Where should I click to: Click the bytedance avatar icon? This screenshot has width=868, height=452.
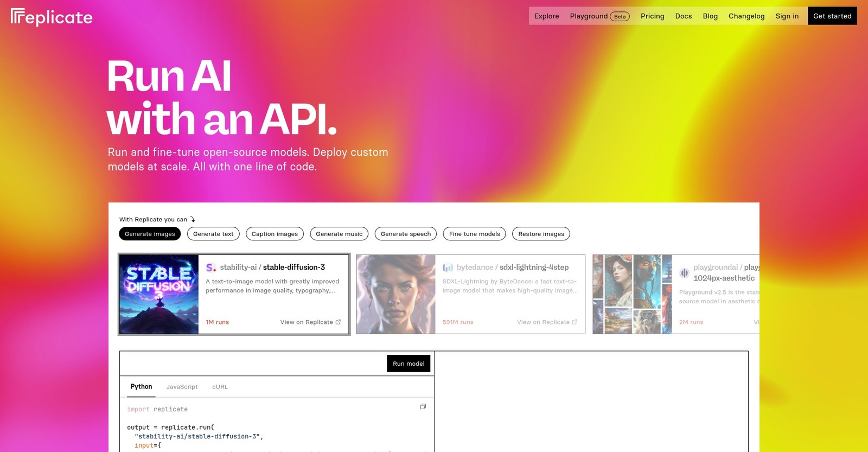coord(448,268)
